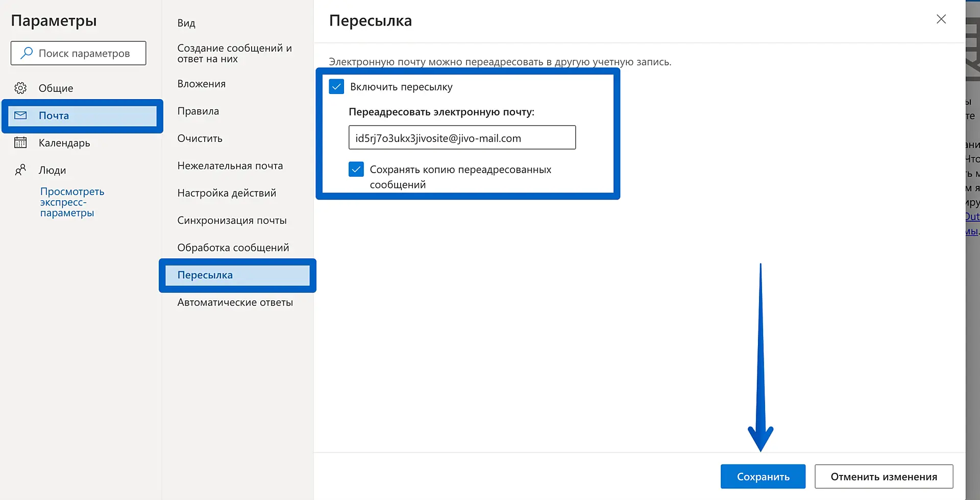The height and width of the screenshot is (500, 980).
Task: Open 'Синхронизация почты' settings
Action: coord(232,220)
